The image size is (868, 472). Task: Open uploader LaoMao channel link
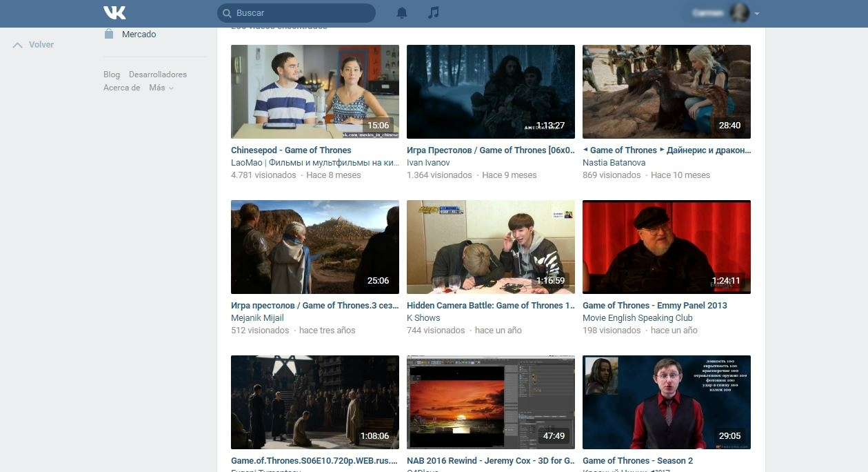[x=315, y=163]
